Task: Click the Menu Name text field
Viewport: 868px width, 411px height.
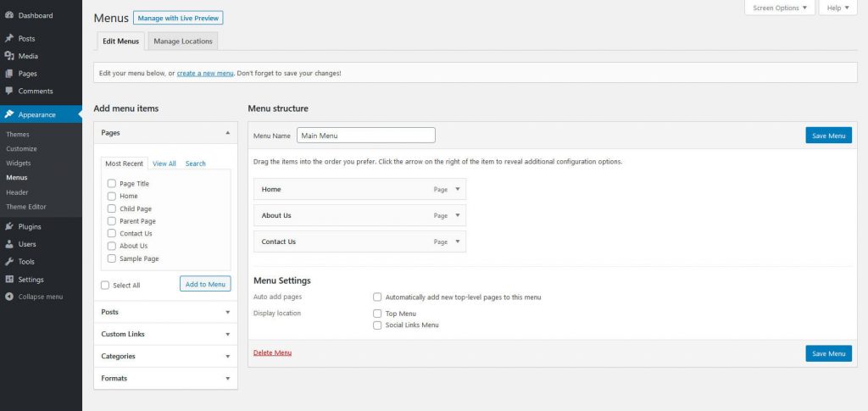Action: pos(365,135)
